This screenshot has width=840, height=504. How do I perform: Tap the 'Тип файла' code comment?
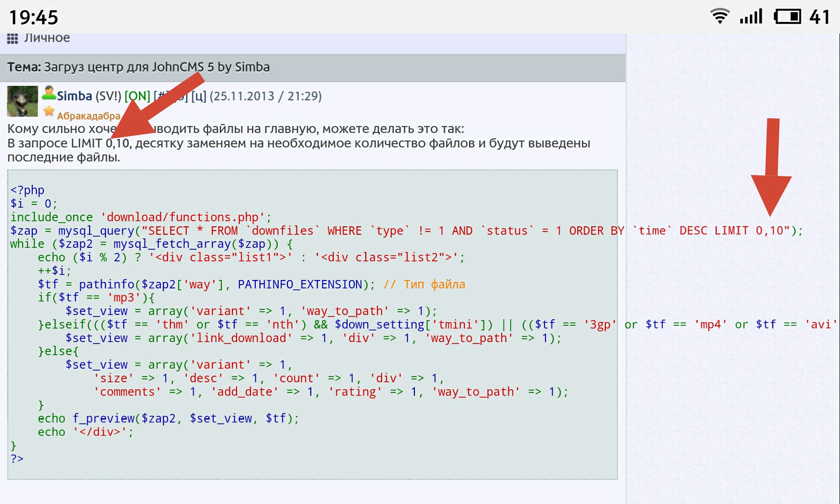(434, 284)
